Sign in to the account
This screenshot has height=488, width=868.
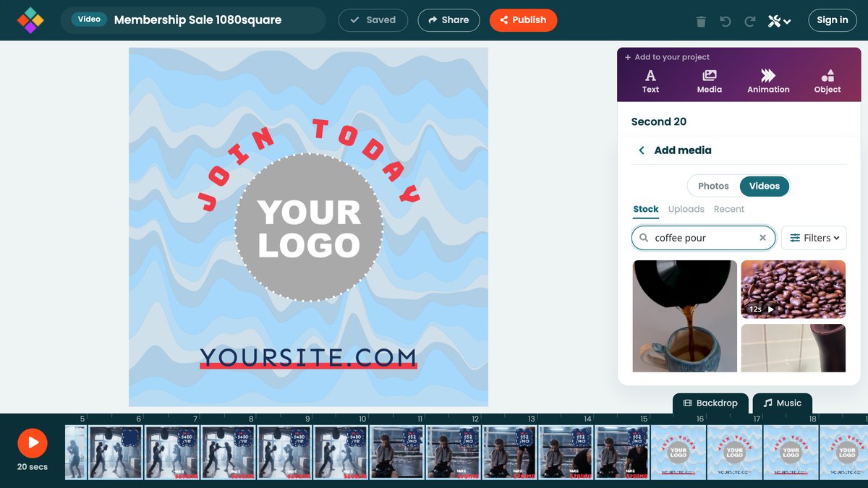point(833,20)
